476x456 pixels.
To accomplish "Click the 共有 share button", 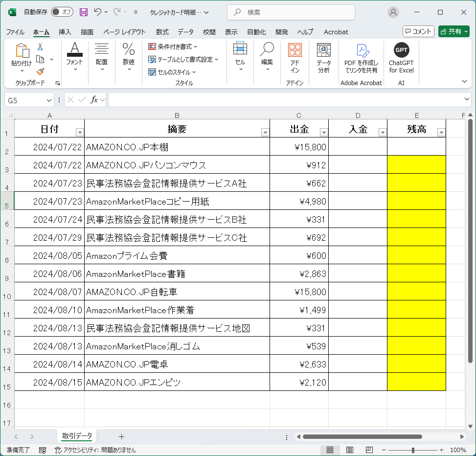I will 454,31.
